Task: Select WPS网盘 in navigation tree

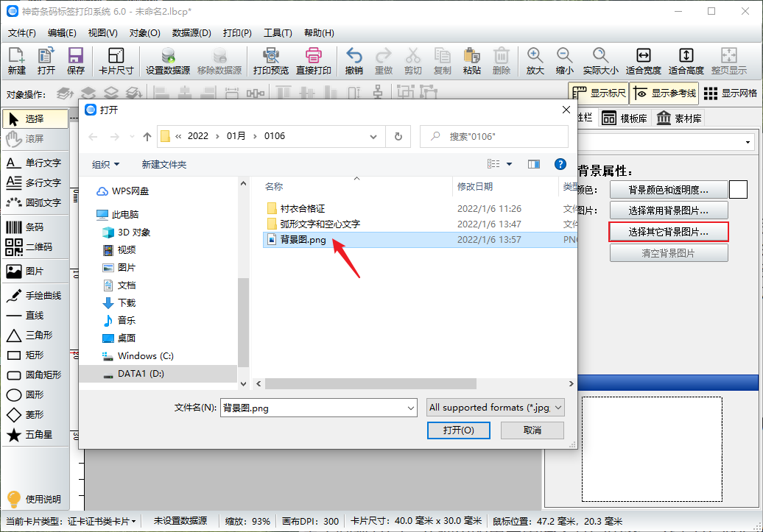Action: [x=122, y=191]
